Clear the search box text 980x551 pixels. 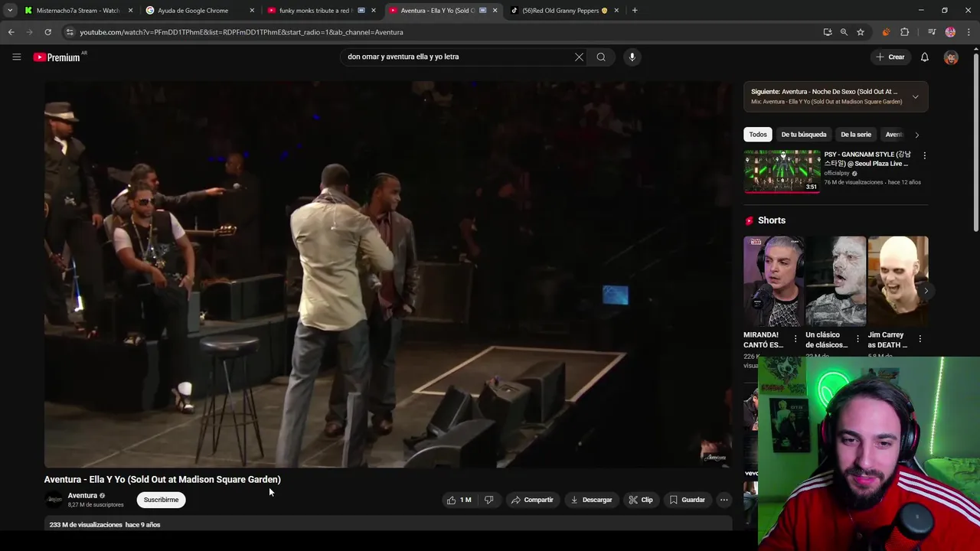point(579,57)
